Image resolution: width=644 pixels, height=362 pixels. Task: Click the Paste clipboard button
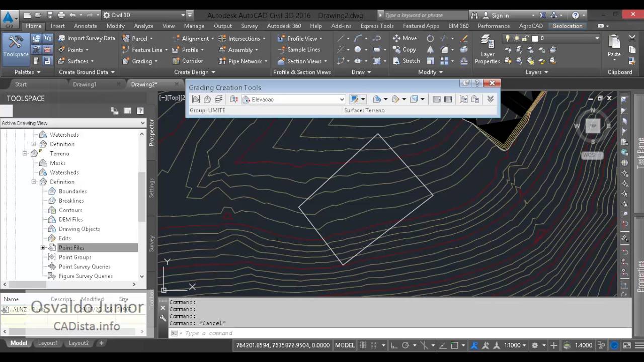pyautogui.click(x=614, y=46)
